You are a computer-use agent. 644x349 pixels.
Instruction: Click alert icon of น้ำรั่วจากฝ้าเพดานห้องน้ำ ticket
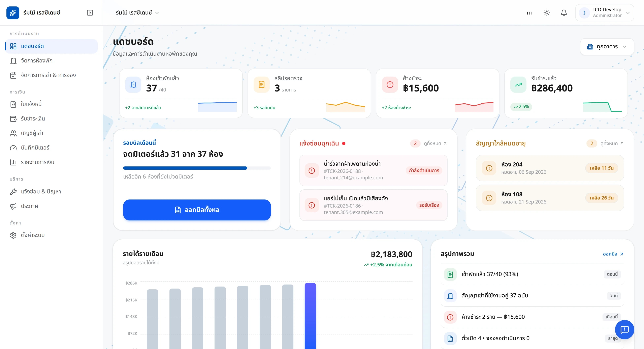click(312, 170)
